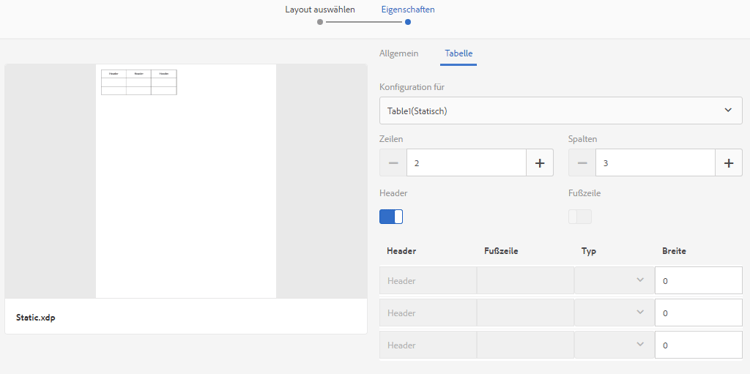Switch to the Allgemein tab
The image size is (750, 374).
[x=398, y=53]
